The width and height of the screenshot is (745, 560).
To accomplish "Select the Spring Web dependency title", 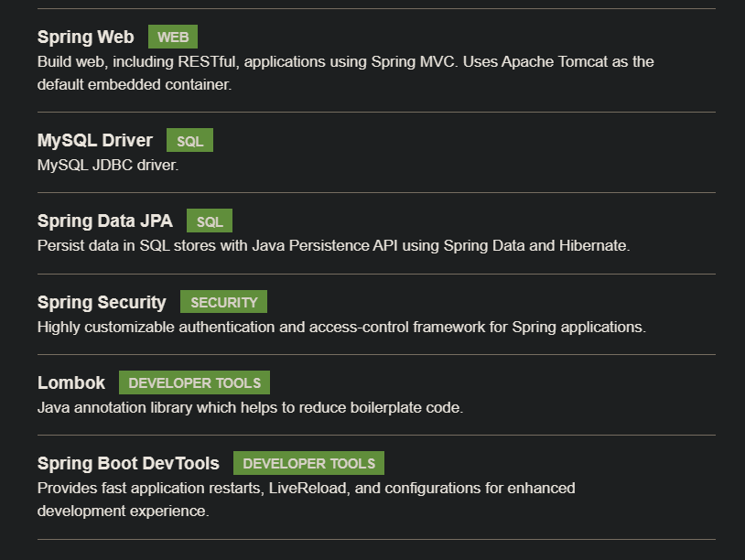I will 85,37.
